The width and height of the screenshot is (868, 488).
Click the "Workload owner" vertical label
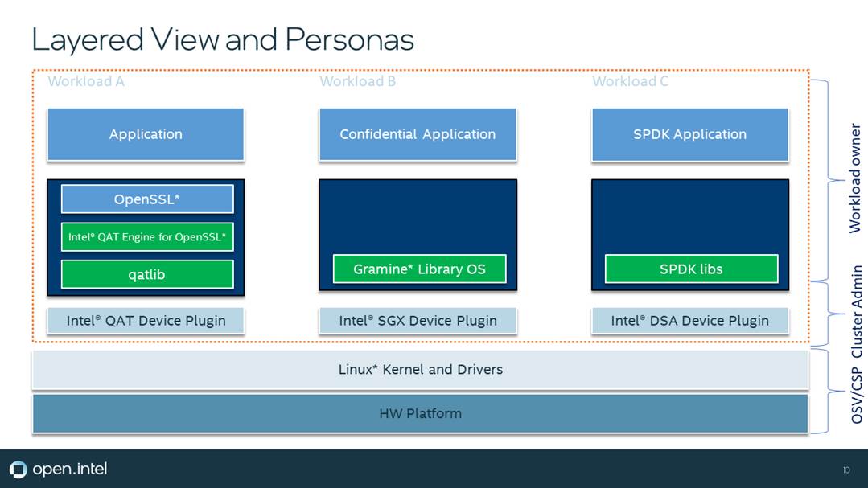point(855,178)
